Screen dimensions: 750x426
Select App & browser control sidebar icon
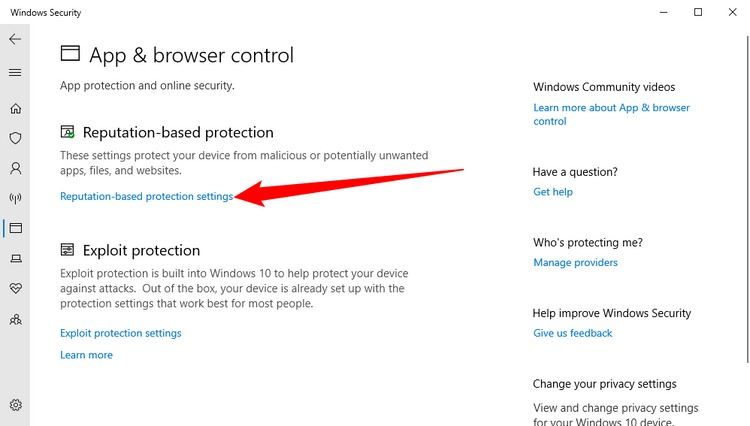click(x=15, y=228)
